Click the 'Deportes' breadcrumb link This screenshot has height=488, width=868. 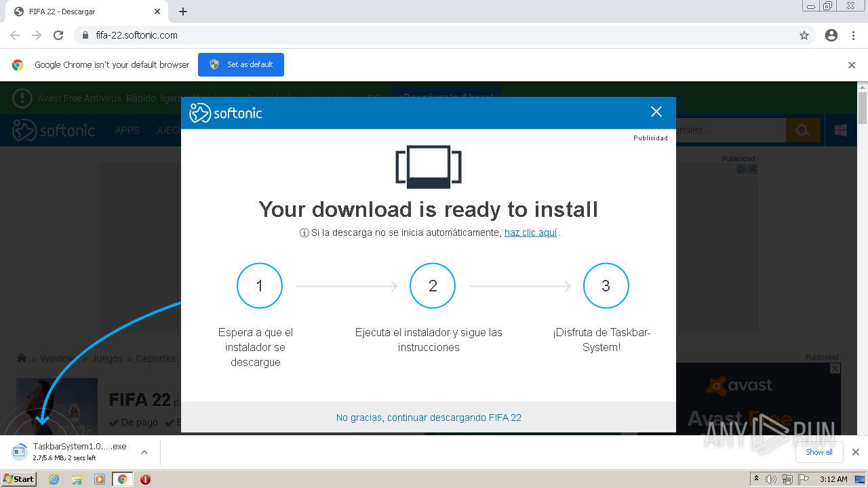coord(156,359)
